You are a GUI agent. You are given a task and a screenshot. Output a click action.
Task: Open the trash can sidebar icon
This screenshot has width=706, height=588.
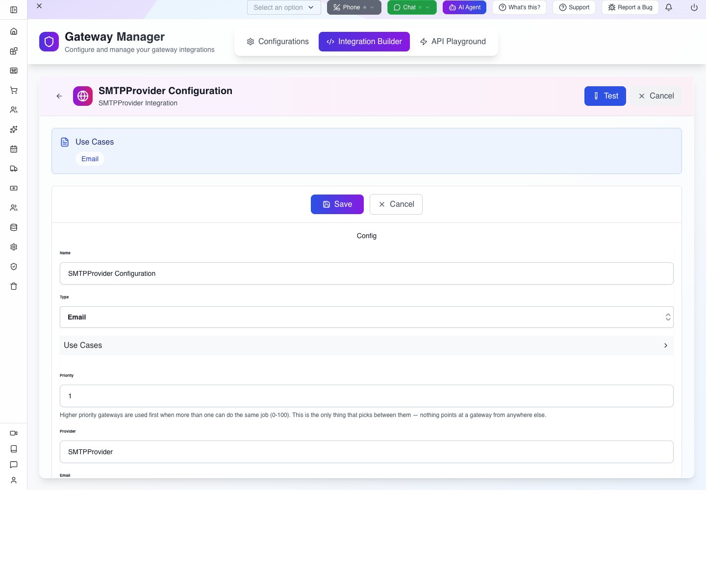pyautogui.click(x=14, y=286)
